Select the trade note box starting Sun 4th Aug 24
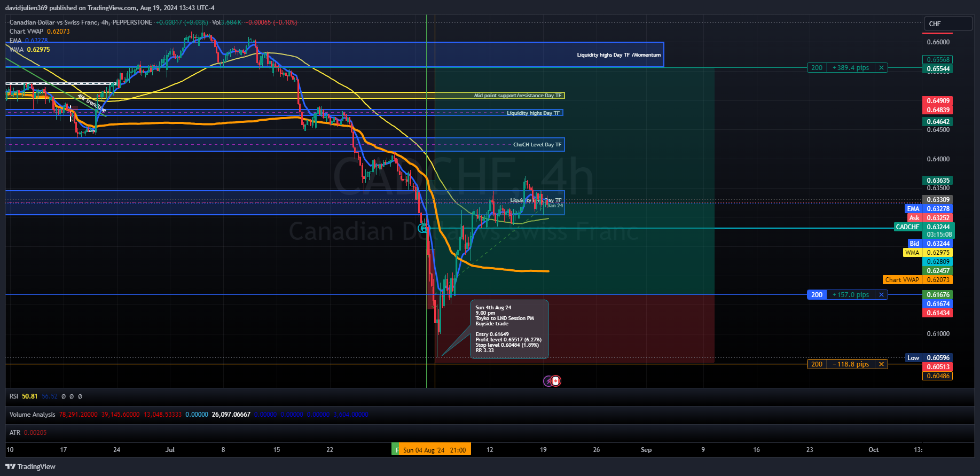The height and width of the screenshot is (476, 980). 509,329
